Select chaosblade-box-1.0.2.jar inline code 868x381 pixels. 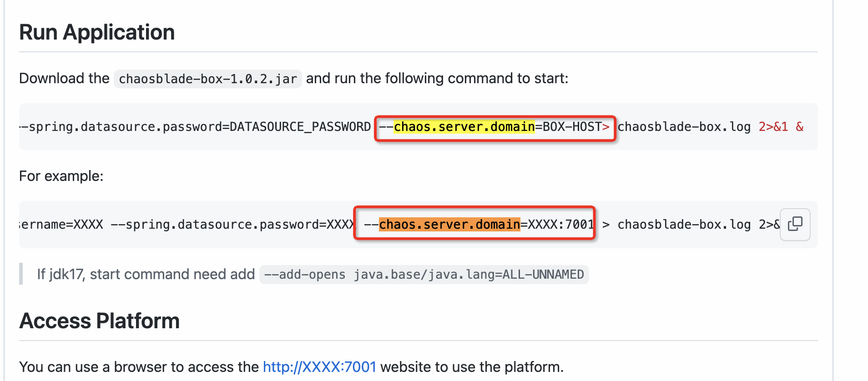coord(208,79)
